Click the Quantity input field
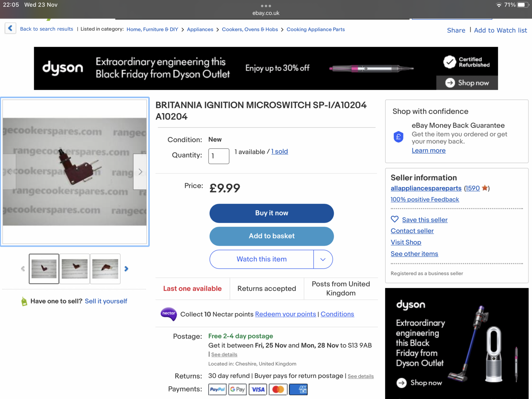Screen dimensions: 532x399 (x=219, y=156)
